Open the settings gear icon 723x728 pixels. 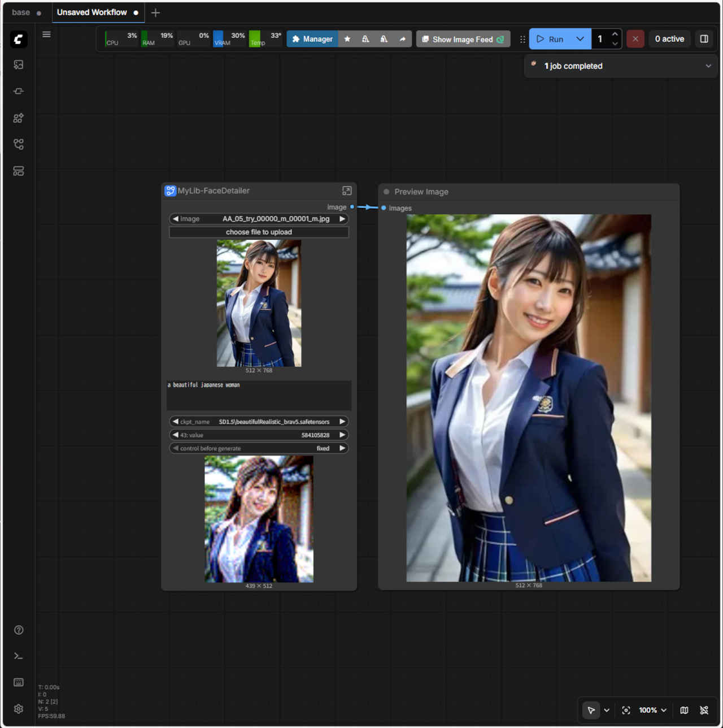click(x=19, y=709)
